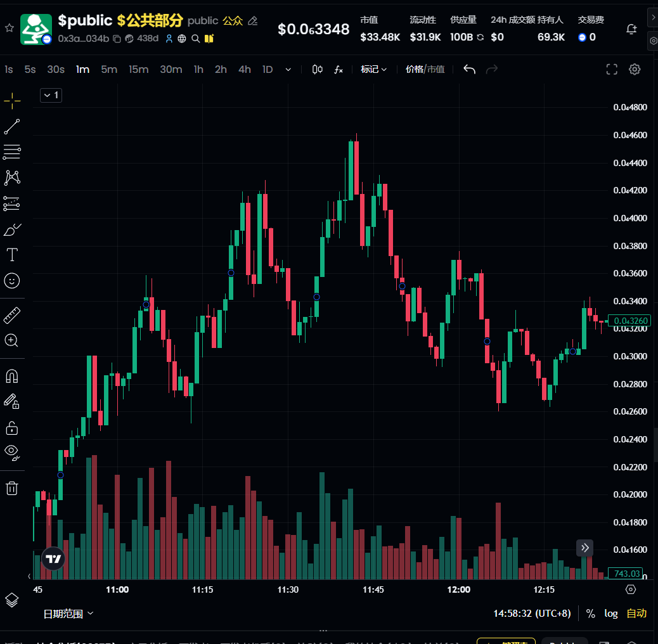Switch to the 1D timeframe
Screen dimensions: 658x644
pyautogui.click(x=268, y=69)
